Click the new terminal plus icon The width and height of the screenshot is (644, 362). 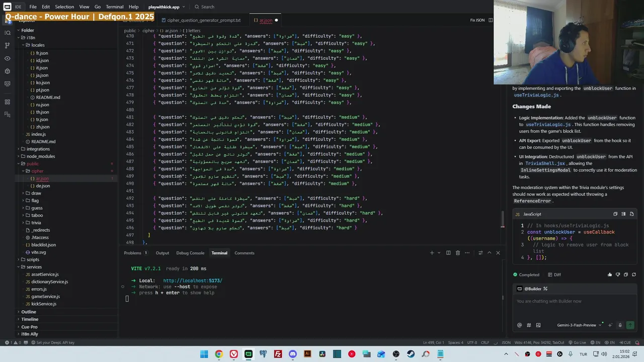[x=432, y=253]
